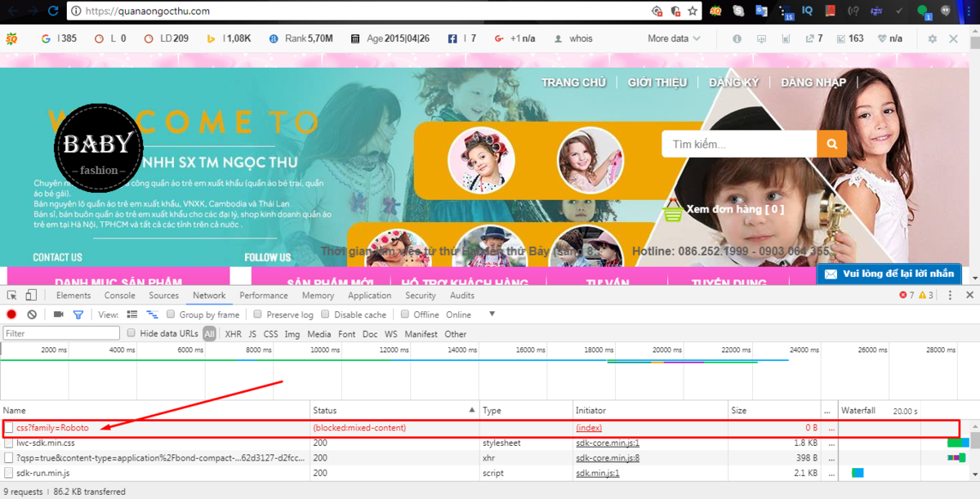Viewport: 980px width, 499px height.
Task: Click the Google index parameter icon
Action: [46, 38]
